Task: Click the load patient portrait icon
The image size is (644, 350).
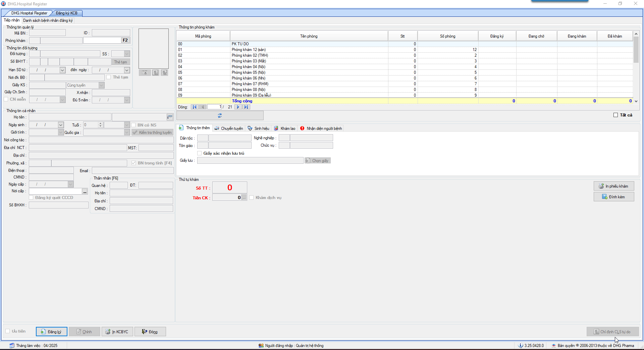Action: (155, 72)
